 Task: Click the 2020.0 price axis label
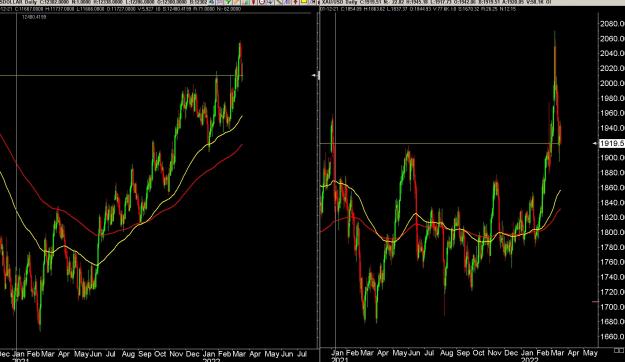point(612,68)
